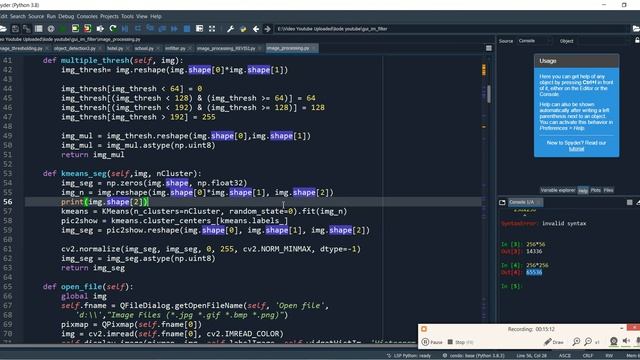Open the Tools menu
Image resolution: width=640 pixels, height=360 pixels.
[127, 16]
